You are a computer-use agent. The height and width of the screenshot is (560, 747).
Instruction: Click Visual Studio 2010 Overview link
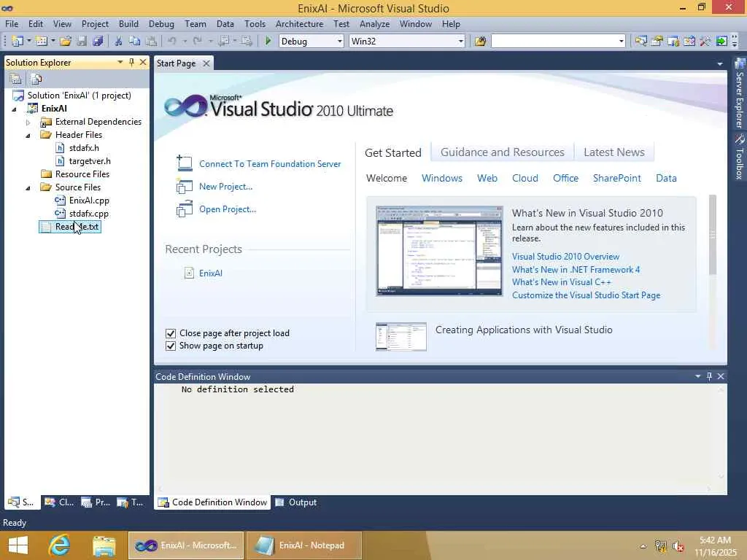565,257
